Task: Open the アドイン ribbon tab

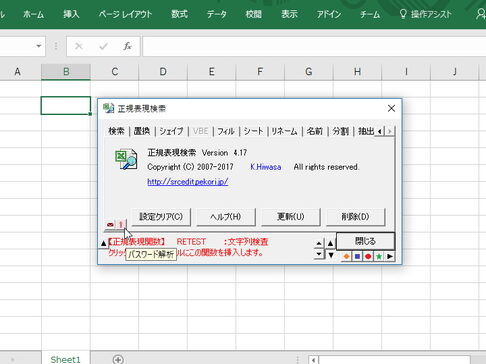Action: coord(329,14)
